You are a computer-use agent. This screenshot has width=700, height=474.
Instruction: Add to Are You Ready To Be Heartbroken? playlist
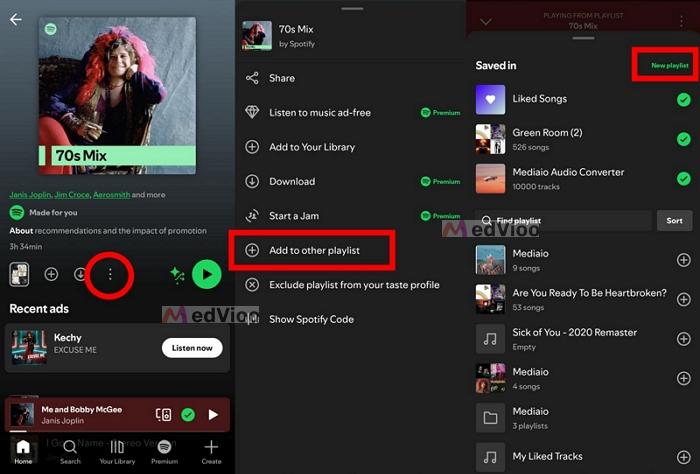[x=683, y=299]
